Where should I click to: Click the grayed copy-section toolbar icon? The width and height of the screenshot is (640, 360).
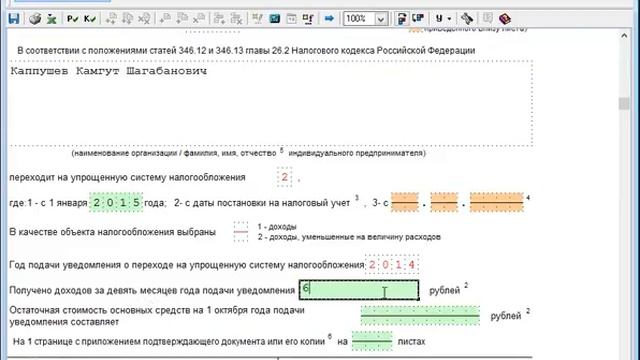(x=182, y=18)
